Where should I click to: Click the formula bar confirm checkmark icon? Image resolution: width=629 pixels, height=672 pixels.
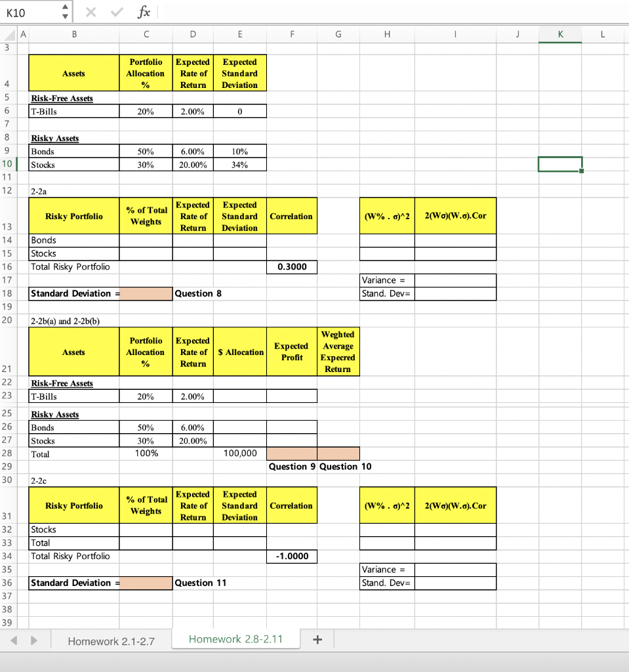point(117,12)
